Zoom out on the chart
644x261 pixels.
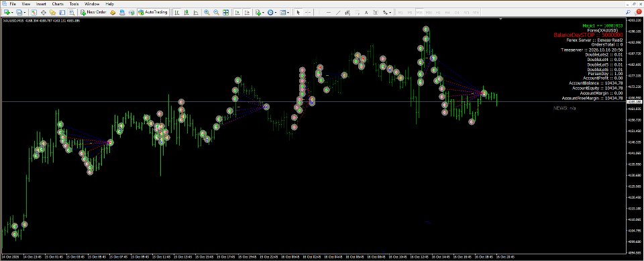coord(216,12)
